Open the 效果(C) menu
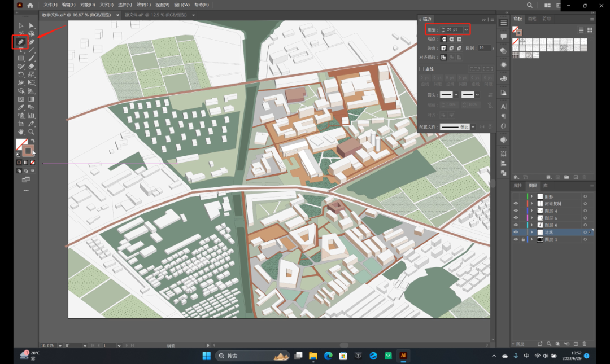 click(x=143, y=5)
